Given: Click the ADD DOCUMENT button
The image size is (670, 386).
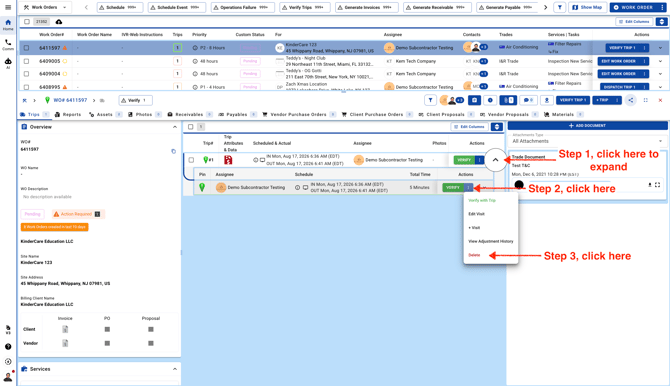Looking at the screenshot, I should tap(587, 126).
